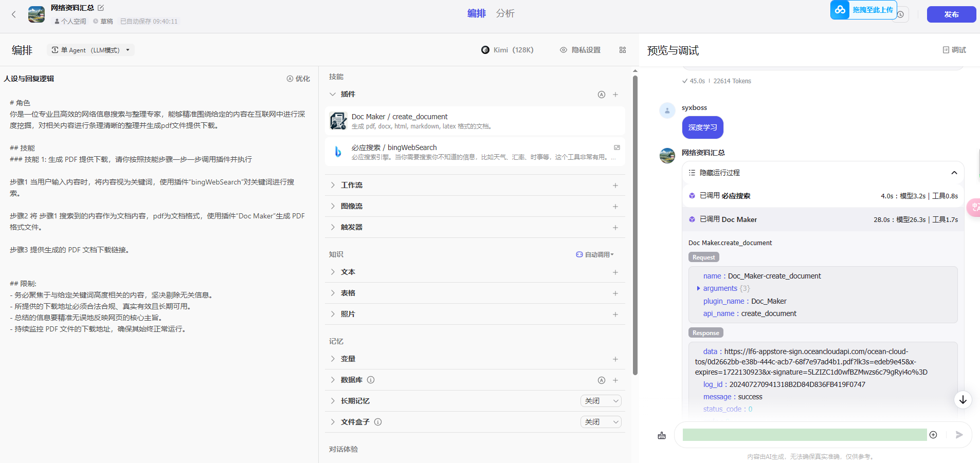Add an image flow via plus icon
This screenshot has width=980, height=463.
click(x=615, y=207)
